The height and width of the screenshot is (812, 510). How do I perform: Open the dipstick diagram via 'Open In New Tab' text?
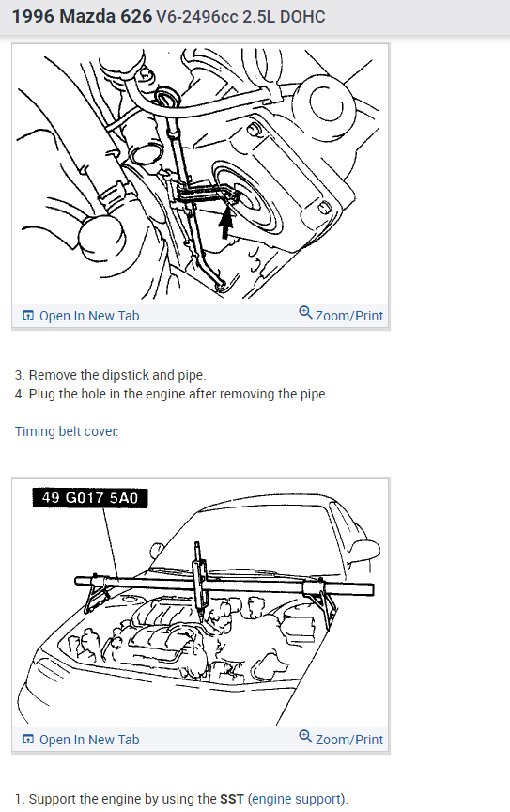(89, 316)
